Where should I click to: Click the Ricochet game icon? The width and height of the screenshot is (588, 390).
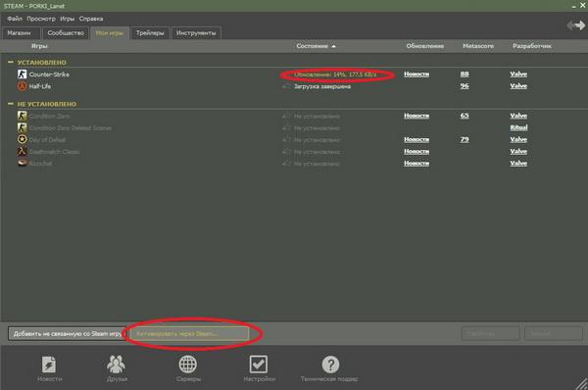click(x=23, y=163)
